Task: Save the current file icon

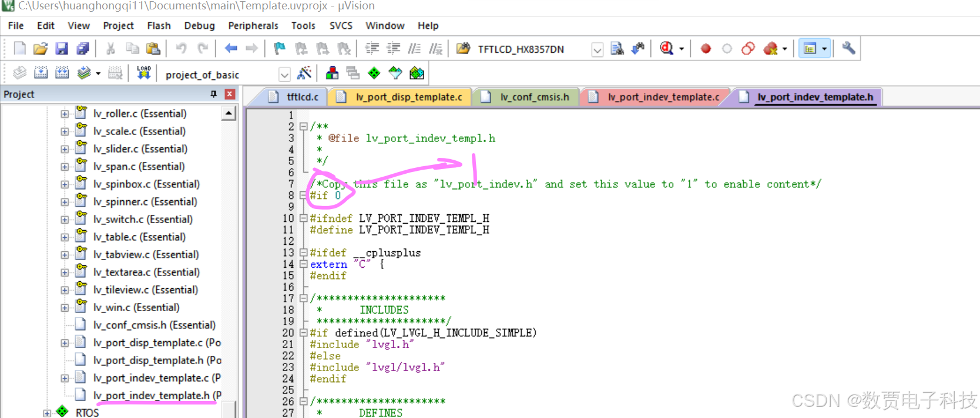Action: pyautogui.click(x=62, y=49)
